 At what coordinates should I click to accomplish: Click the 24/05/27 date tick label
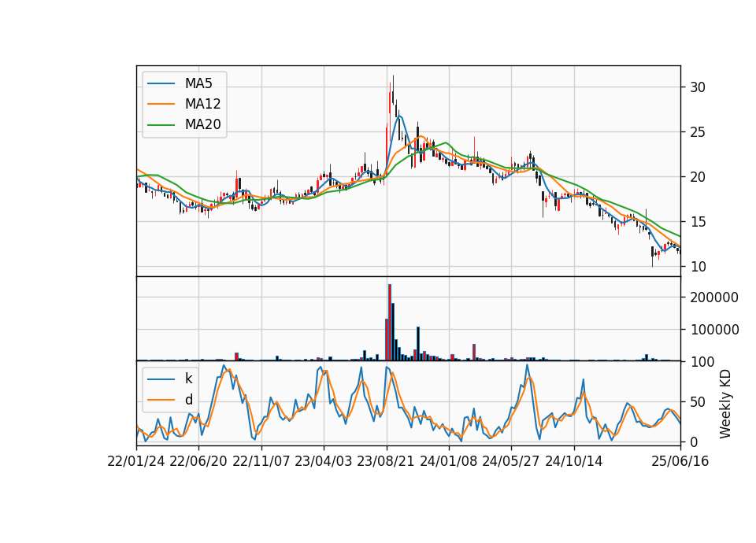pos(511,462)
